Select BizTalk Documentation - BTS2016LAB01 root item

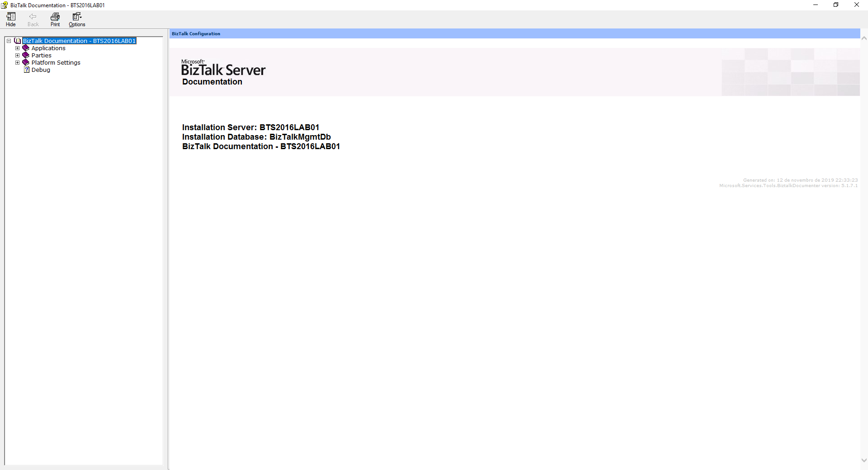click(79, 41)
